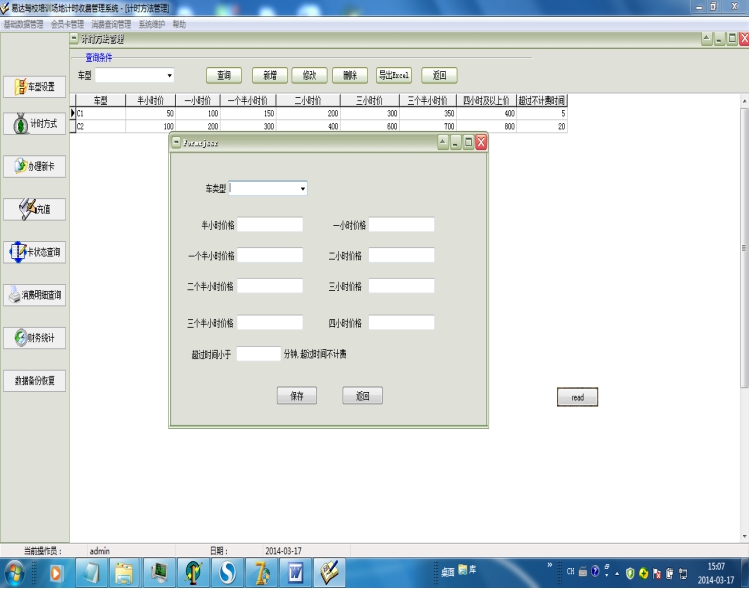The width and height of the screenshot is (749, 589).
Task: Open the 系统维护 menu
Action: pyautogui.click(x=152, y=24)
